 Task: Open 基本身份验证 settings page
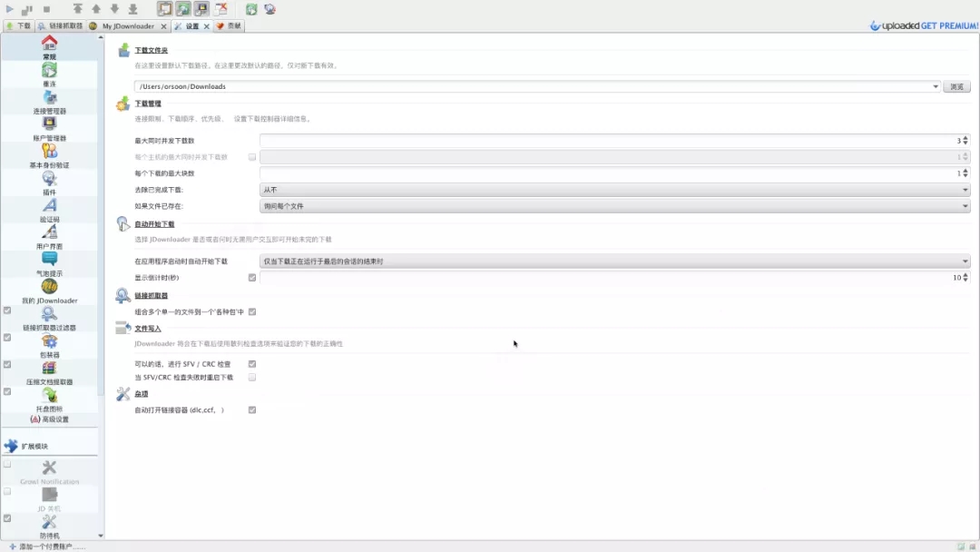click(49, 155)
